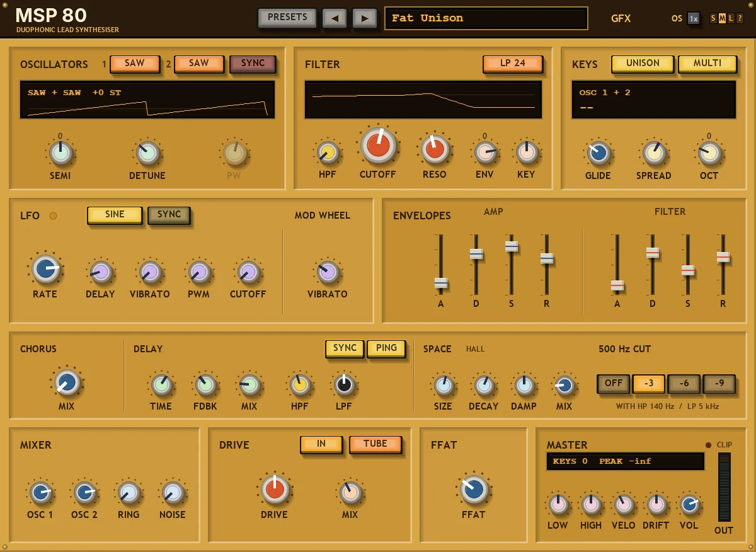
Task: Click the DRIVE amount knob
Action: pos(275,490)
